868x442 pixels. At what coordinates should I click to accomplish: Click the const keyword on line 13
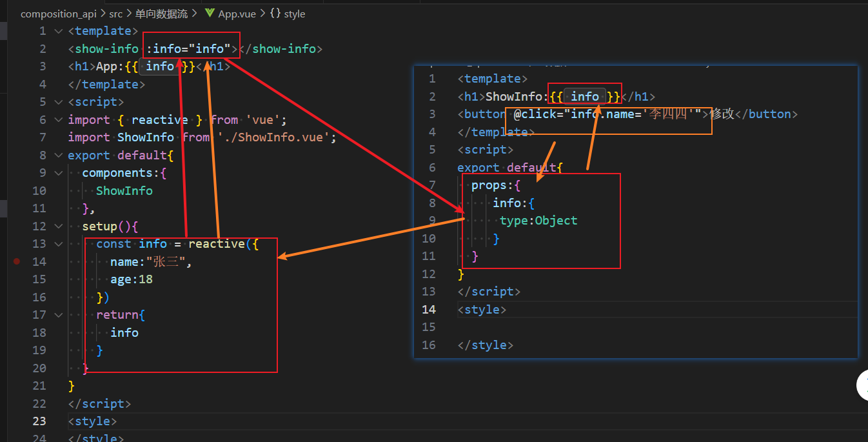pos(114,244)
